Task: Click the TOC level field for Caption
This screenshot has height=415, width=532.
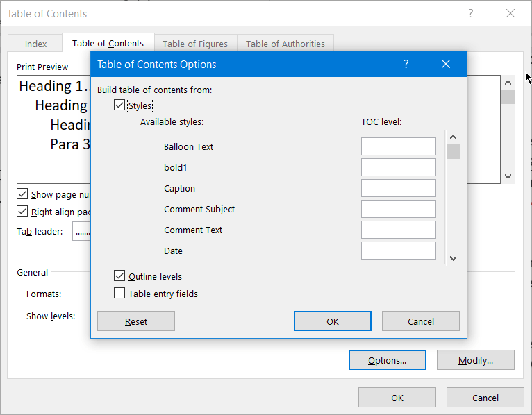Action: click(399, 188)
